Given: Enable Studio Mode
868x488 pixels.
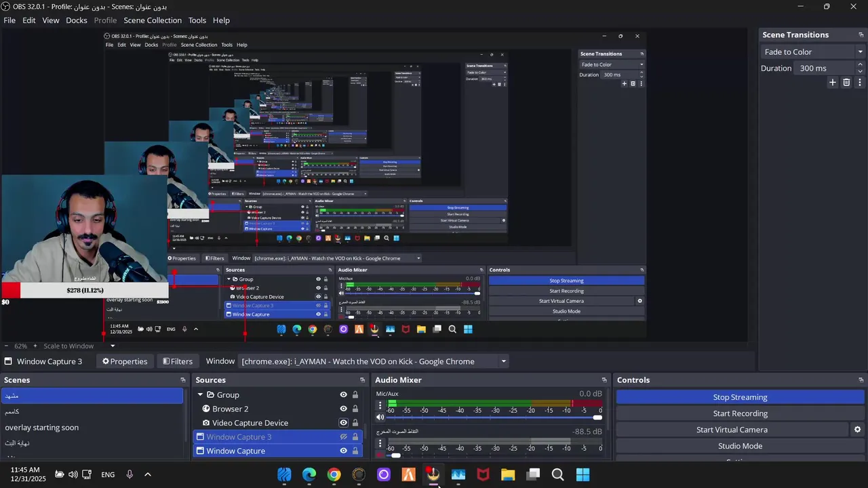Looking at the screenshot, I should click(x=740, y=446).
